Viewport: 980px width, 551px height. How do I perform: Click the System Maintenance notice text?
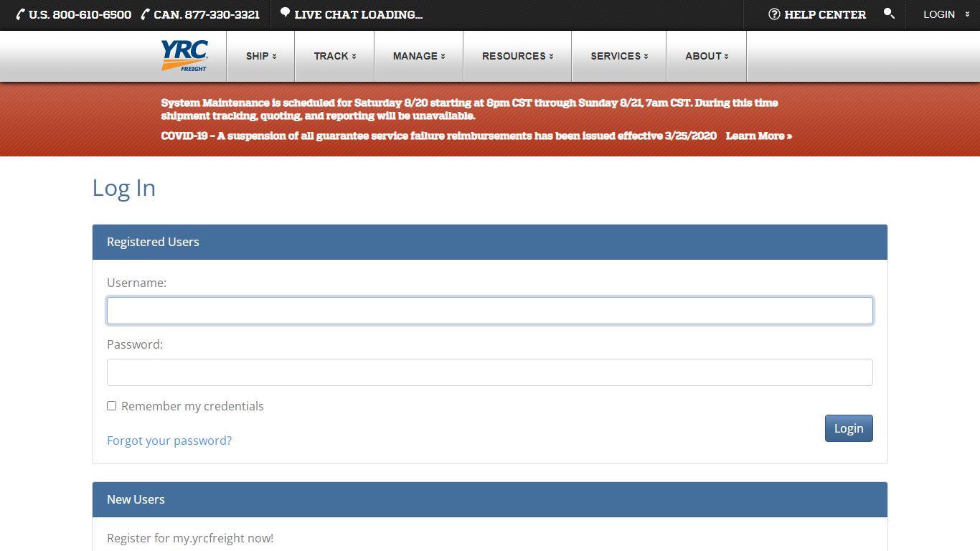click(x=469, y=109)
